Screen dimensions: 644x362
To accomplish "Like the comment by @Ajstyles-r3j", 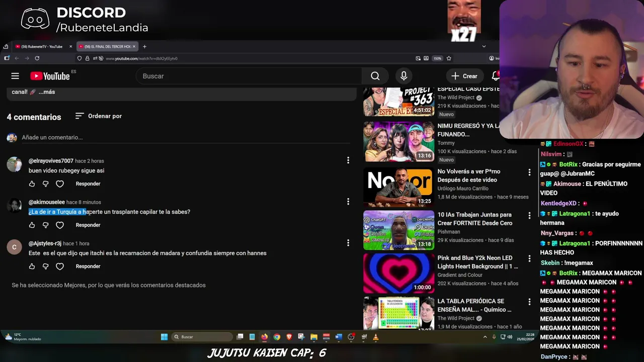I will [x=32, y=266].
